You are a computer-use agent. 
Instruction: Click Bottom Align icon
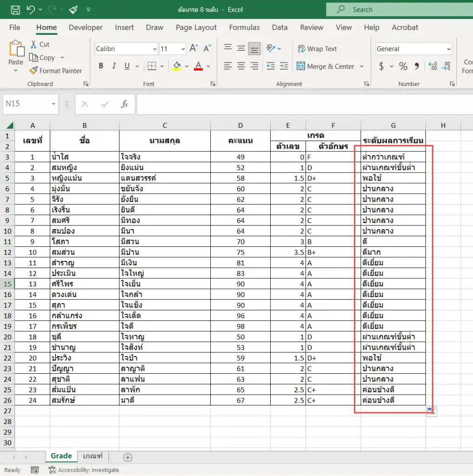coord(254,48)
